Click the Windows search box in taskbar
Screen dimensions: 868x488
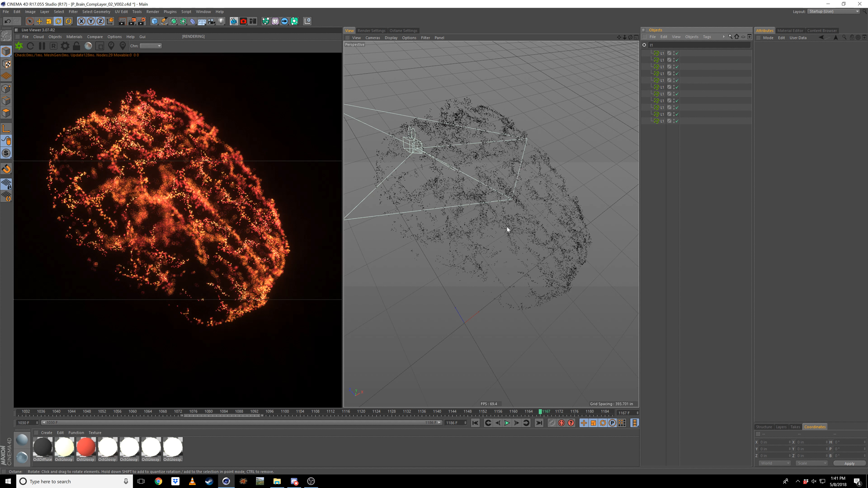[75, 481]
